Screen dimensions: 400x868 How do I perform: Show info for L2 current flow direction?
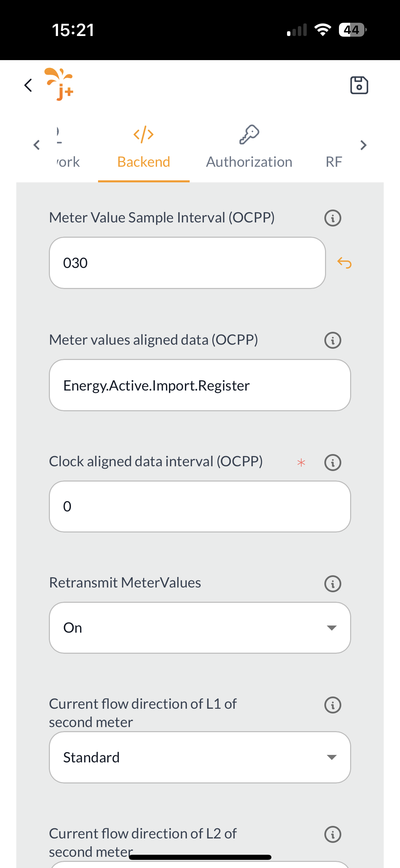332,835
